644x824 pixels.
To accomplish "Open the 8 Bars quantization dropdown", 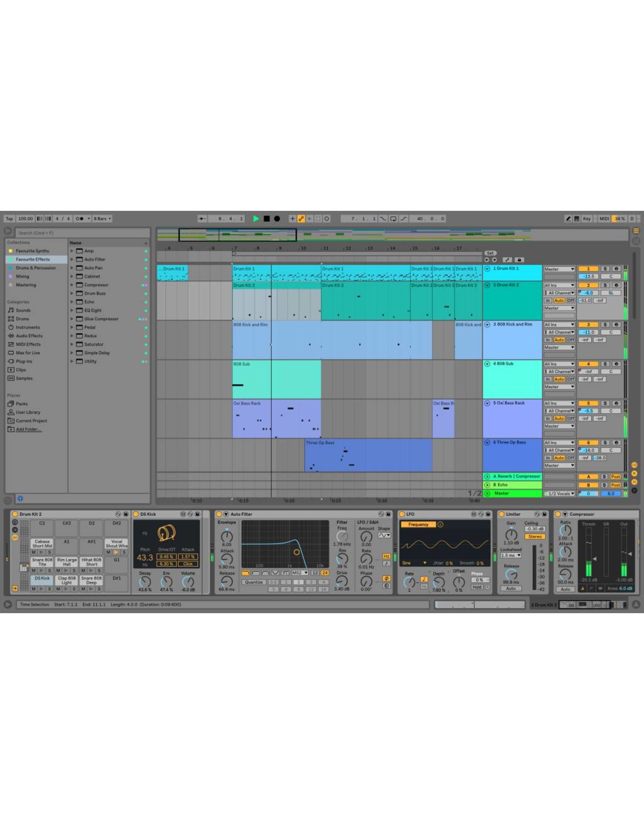I will [x=102, y=218].
